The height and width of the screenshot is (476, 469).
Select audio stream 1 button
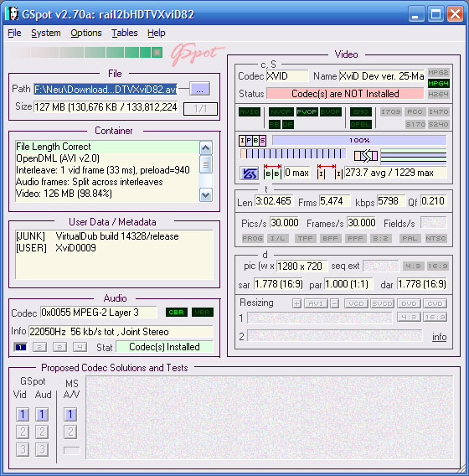pyautogui.click(x=20, y=347)
